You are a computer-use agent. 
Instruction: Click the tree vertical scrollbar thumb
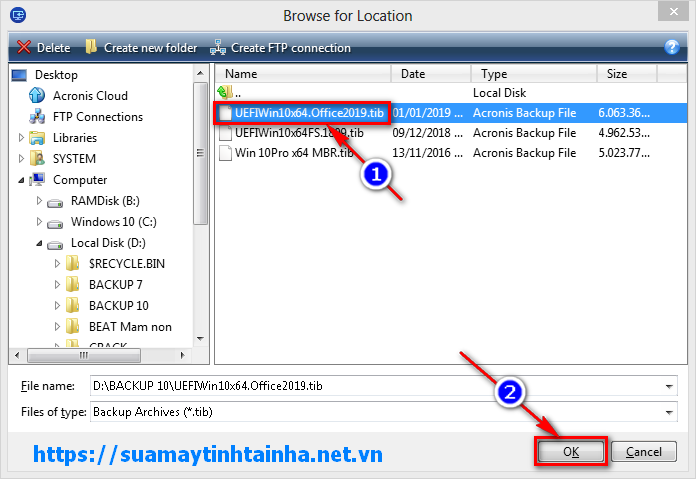coord(200,153)
